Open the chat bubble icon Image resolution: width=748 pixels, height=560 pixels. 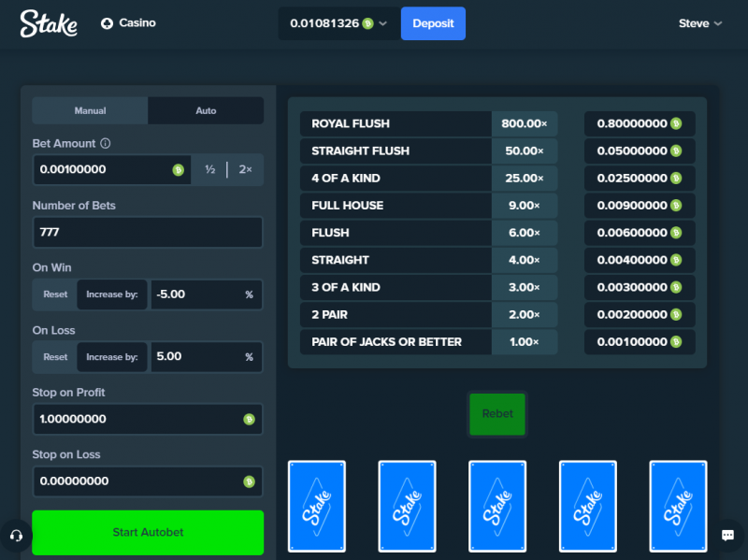tap(728, 535)
